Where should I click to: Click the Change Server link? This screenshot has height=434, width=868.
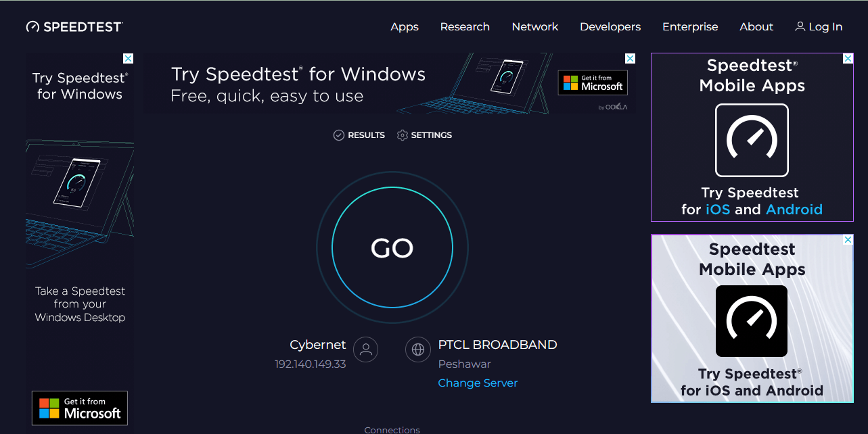point(478,383)
